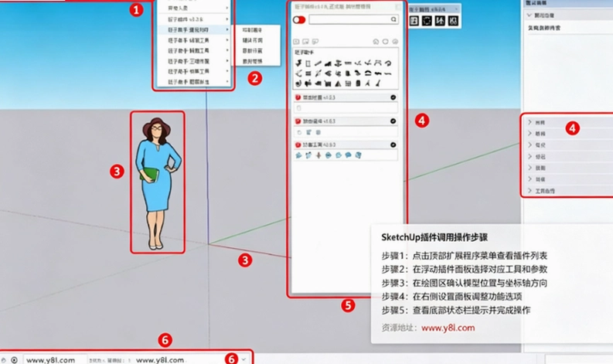The image size is (613, 364).
Task: Click the rectangle outline icon in tool grid
Action: pyautogui.click(x=308, y=63)
